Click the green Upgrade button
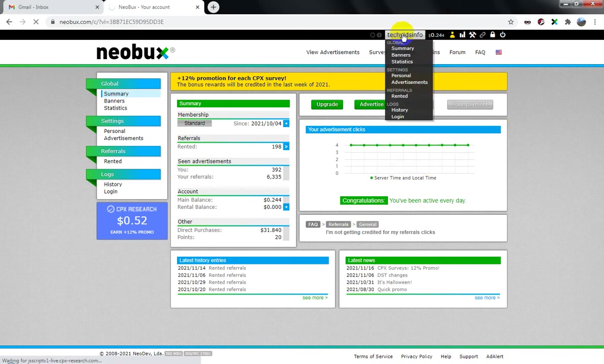This screenshot has width=604, height=364. coord(327,104)
